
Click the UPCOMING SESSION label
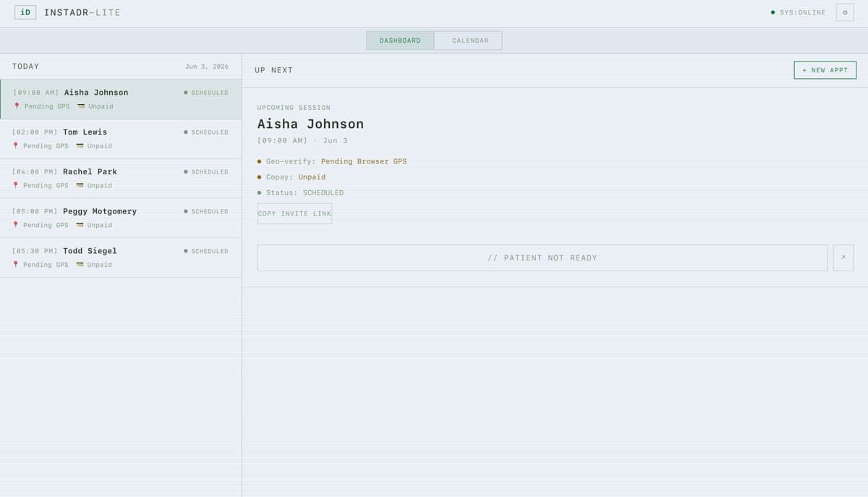coord(294,108)
